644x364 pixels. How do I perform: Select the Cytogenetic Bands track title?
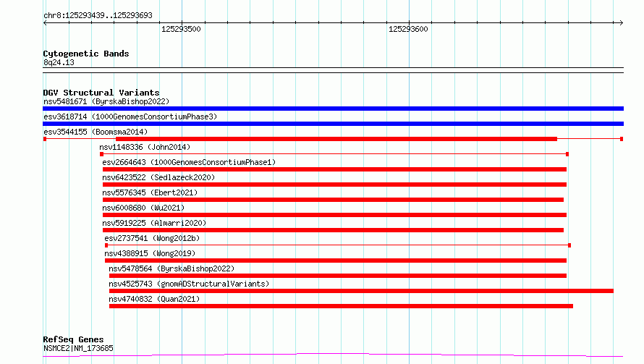pyautogui.click(x=86, y=54)
